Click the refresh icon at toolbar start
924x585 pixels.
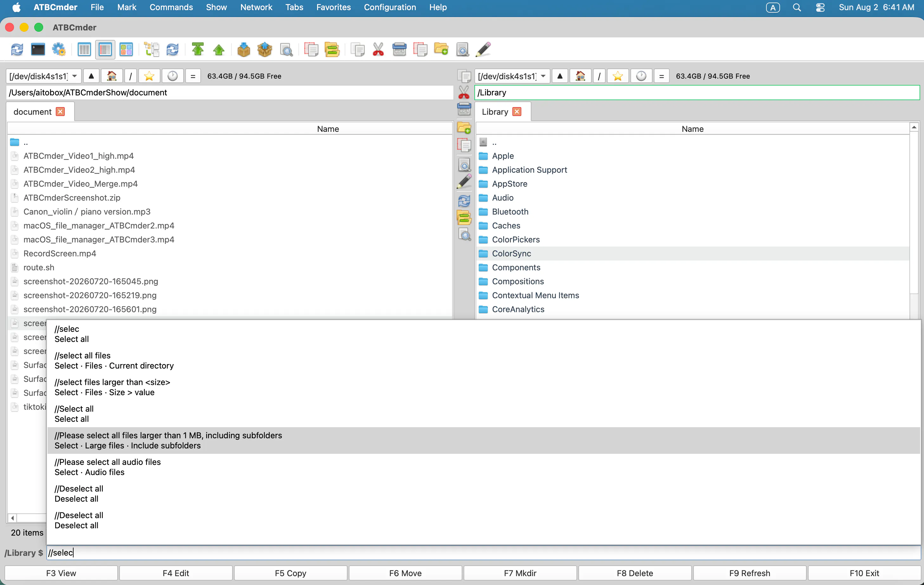coord(17,50)
